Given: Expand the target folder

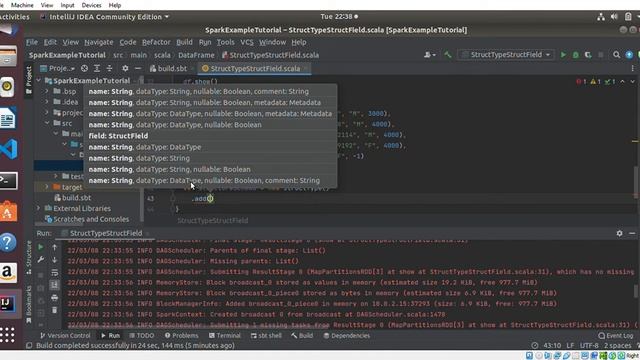Looking at the screenshot, I should [x=47, y=187].
